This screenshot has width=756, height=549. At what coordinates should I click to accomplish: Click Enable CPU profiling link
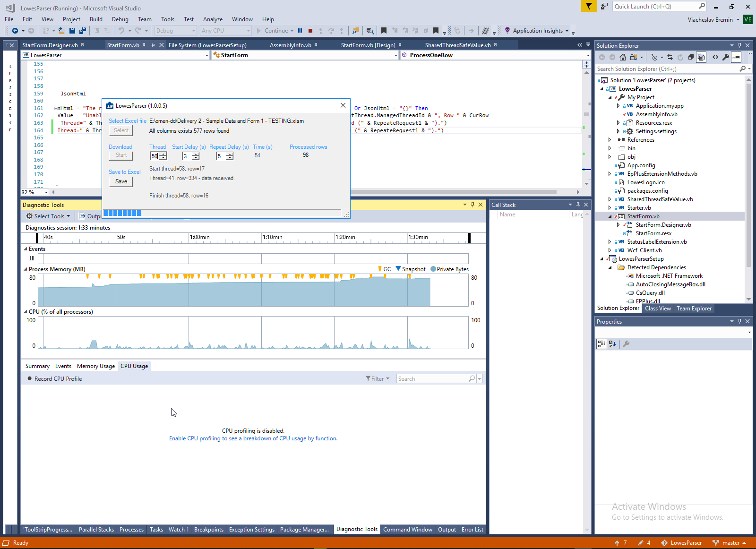coord(253,438)
